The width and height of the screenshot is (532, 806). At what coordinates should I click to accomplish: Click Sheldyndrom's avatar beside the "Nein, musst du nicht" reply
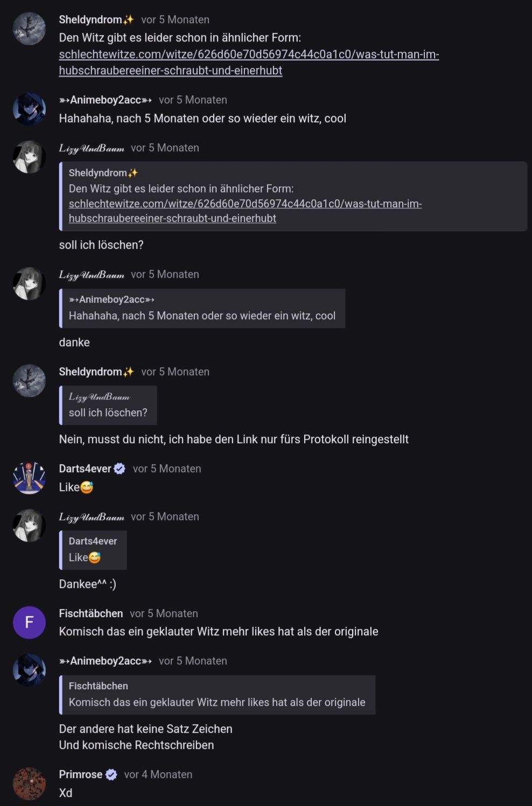pyautogui.click(x=29, y=381)
